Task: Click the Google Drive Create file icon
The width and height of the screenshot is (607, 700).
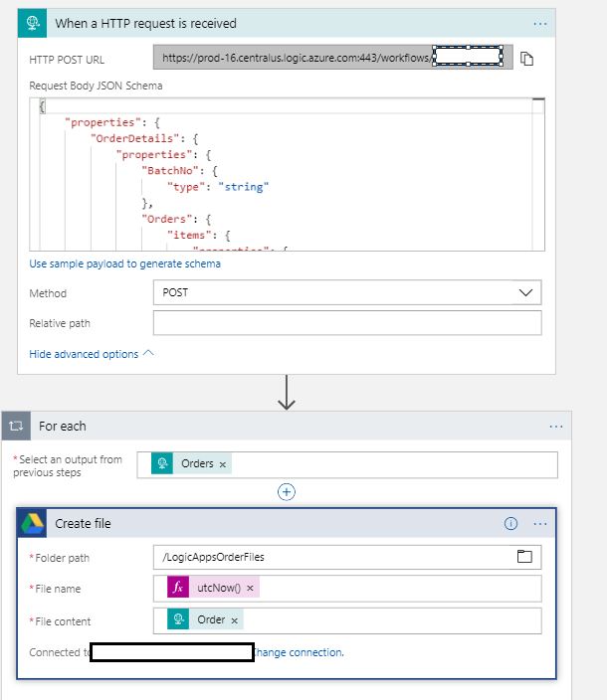Action: tap(32, 523)
